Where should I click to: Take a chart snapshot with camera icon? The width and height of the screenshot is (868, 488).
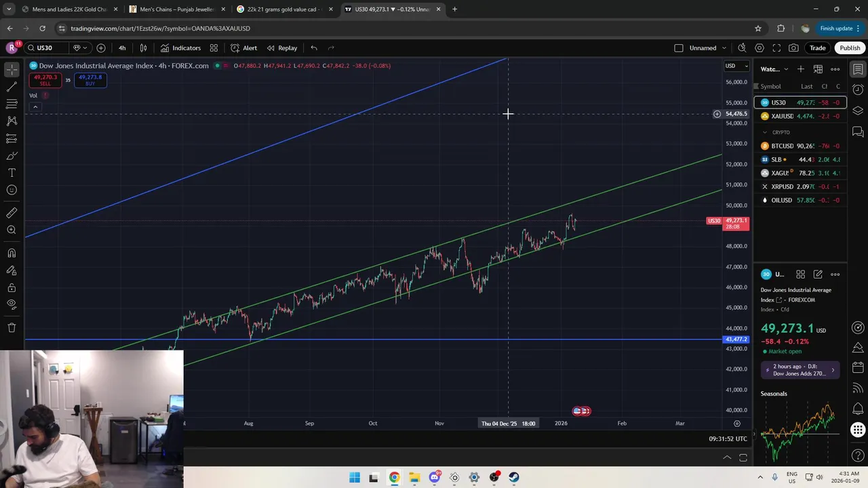pyautogui.click(x=793, y=48)
